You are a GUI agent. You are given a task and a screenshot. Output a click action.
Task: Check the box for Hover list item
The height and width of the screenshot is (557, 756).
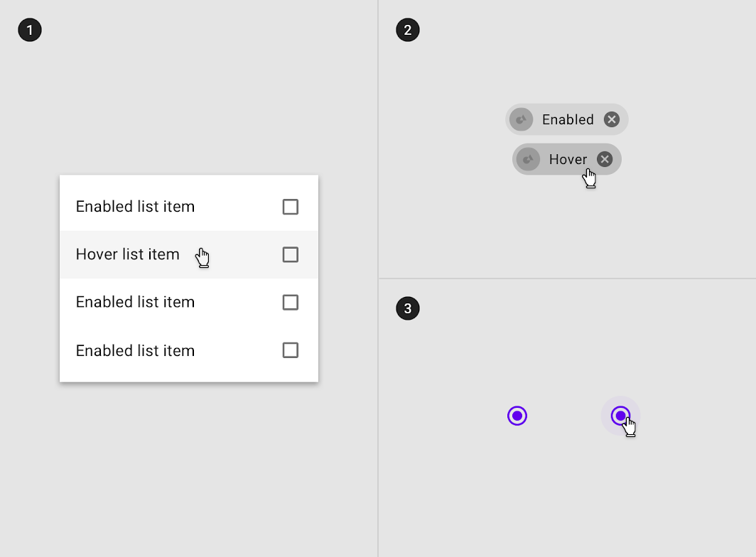(290, 254)
